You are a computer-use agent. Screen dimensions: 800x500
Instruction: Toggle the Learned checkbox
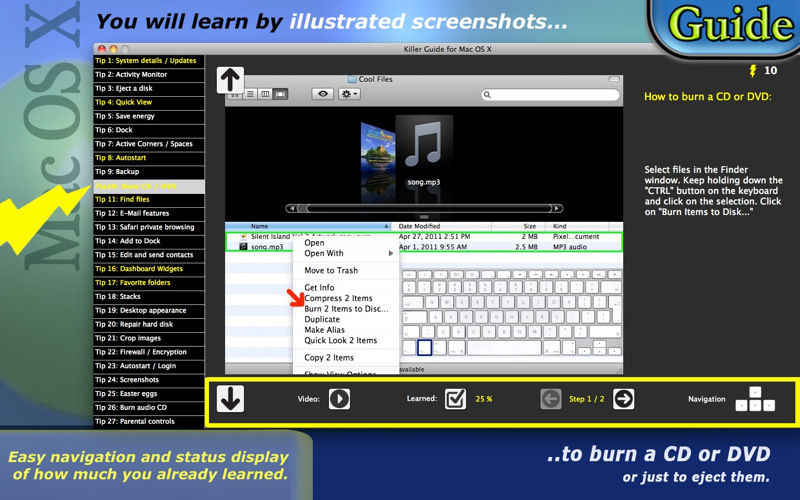tap(455, 399)
